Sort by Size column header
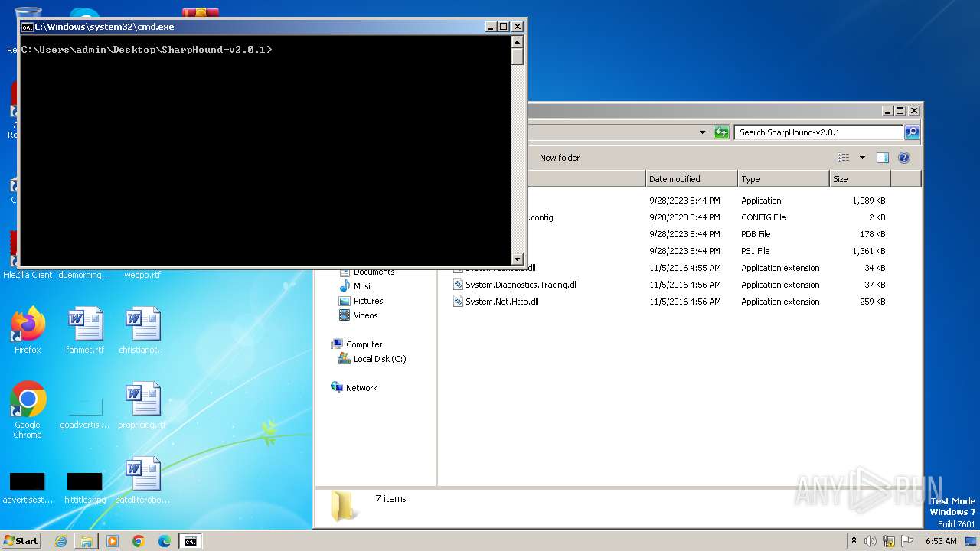 point(860,179)
